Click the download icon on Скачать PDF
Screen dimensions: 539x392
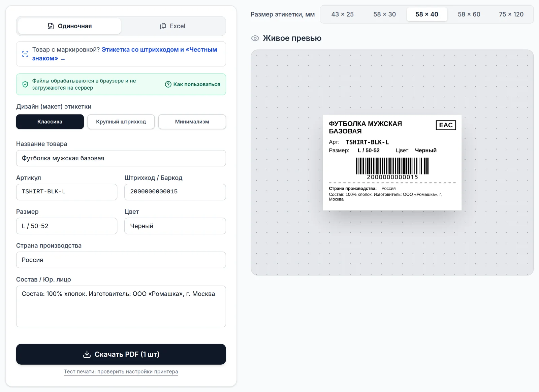[x=87, y=354]
